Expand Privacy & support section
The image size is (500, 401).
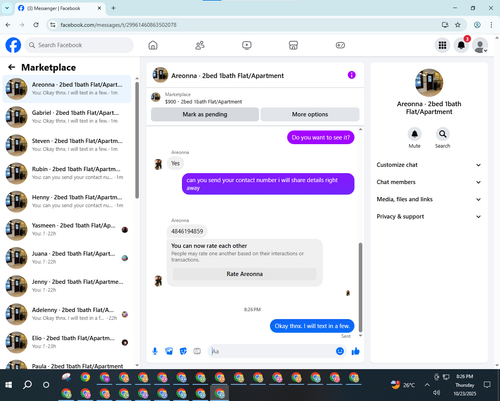coord(429,217)
